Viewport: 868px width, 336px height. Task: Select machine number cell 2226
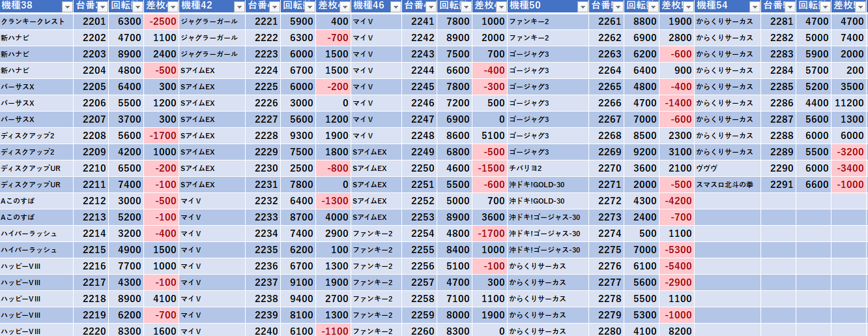point(264,103)
